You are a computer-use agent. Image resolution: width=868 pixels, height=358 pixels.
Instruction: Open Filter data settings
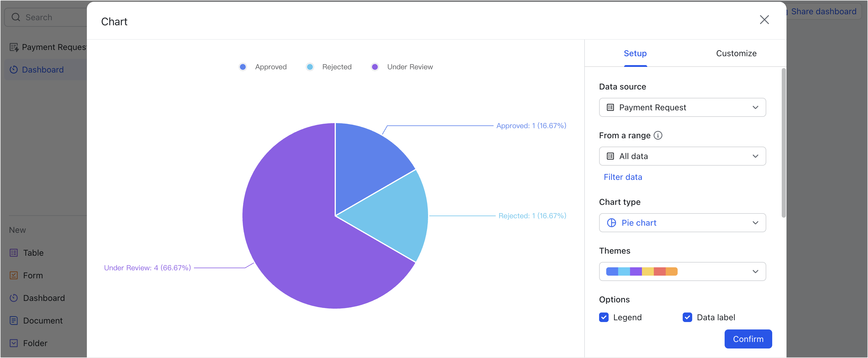point(623,177)
